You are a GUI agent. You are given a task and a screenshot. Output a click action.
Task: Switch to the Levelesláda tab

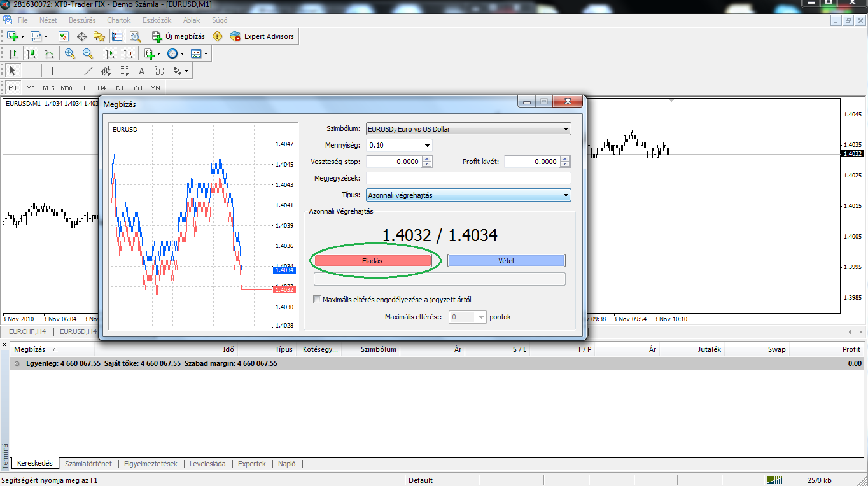point(207,464)
